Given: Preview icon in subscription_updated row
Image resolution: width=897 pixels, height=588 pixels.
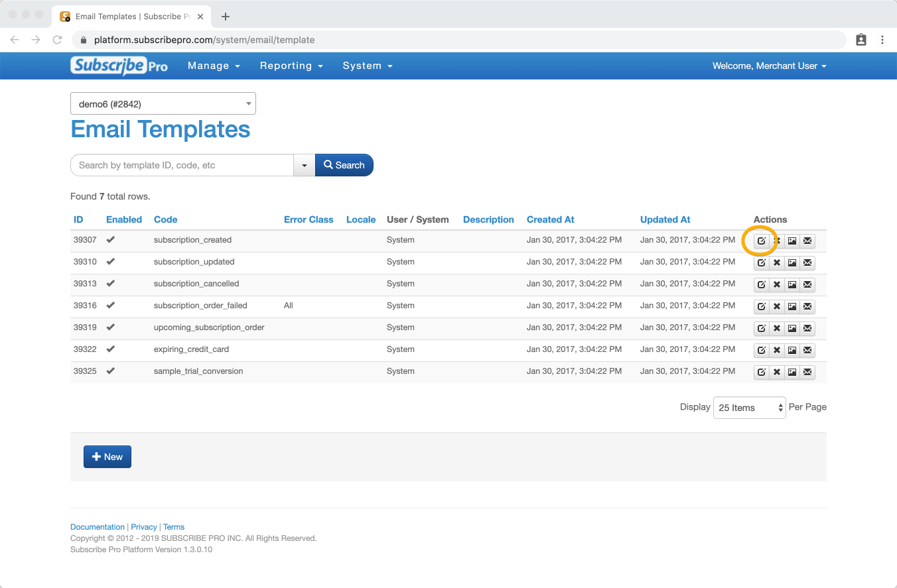Looking at the screenshot, I should [x=792, y=263].
